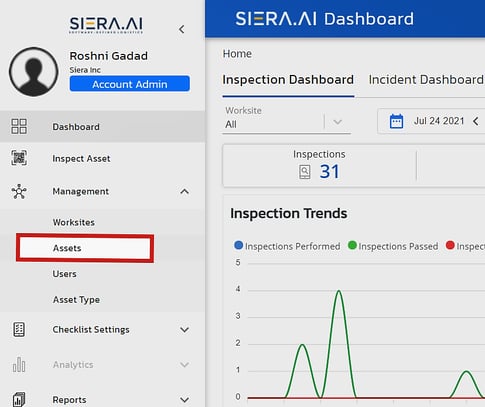Screen dimensions: 485x407
Task: Toggle Inspections Passed green legend
Action: pyautogui.click(x=393, y=246)
